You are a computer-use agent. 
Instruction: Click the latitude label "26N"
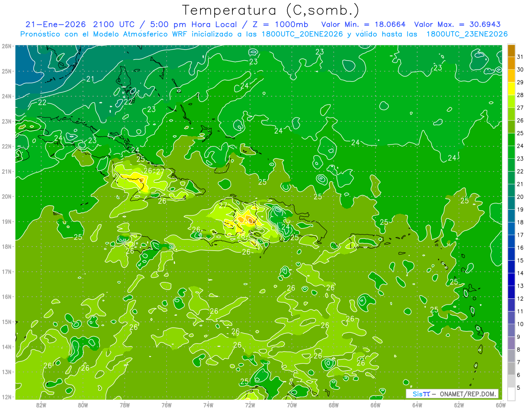7,46
